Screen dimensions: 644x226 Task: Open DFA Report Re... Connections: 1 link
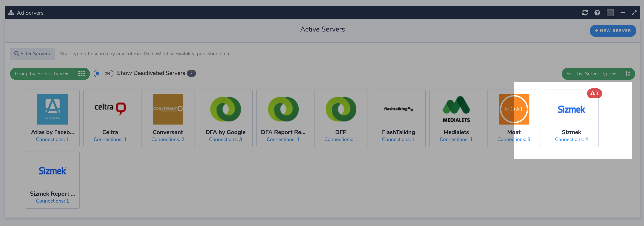click(x=283, y=139)
